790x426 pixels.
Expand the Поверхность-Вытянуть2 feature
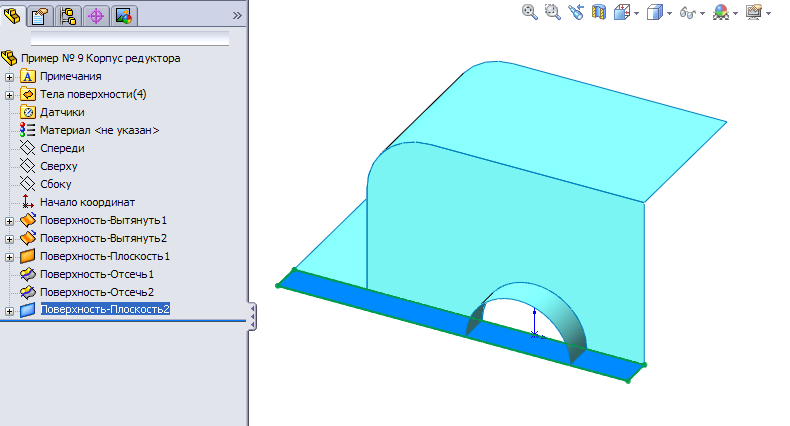tap(9, 239)
